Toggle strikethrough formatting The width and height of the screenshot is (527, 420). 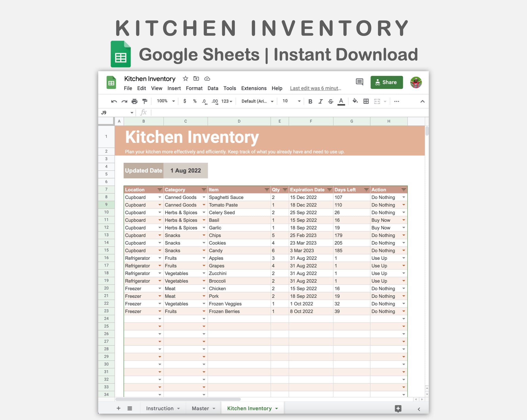(x=331, y=102)
